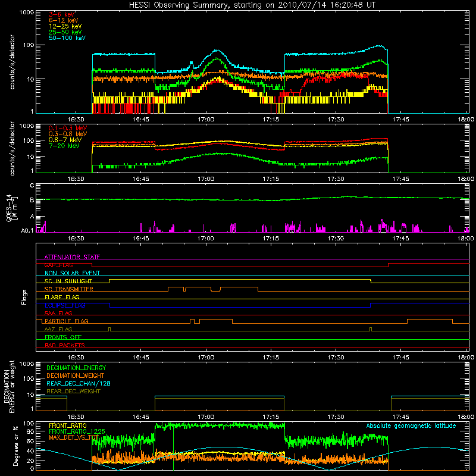Click the SC_IN_SUNLIGHT flag label
The image size is (476, 476).
click(68, 281)
